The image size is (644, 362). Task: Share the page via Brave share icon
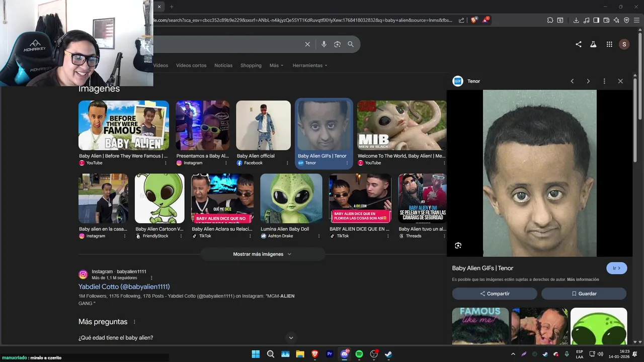(462, 20)
